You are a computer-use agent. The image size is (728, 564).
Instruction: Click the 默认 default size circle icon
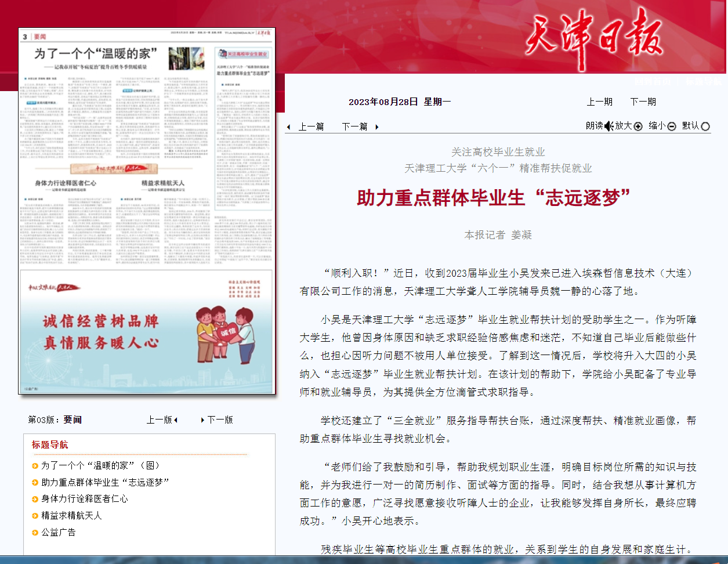tap(705, 126)
